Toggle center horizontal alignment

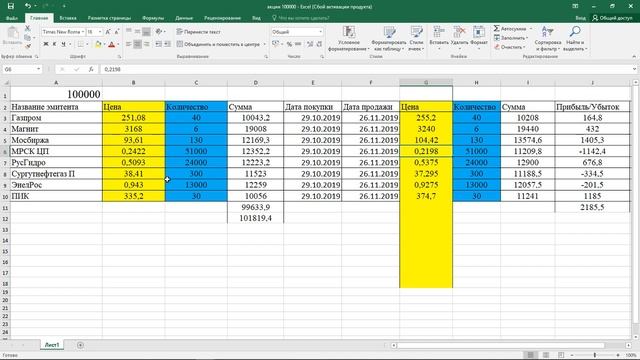pyautogui.click(x=138, y=44)
